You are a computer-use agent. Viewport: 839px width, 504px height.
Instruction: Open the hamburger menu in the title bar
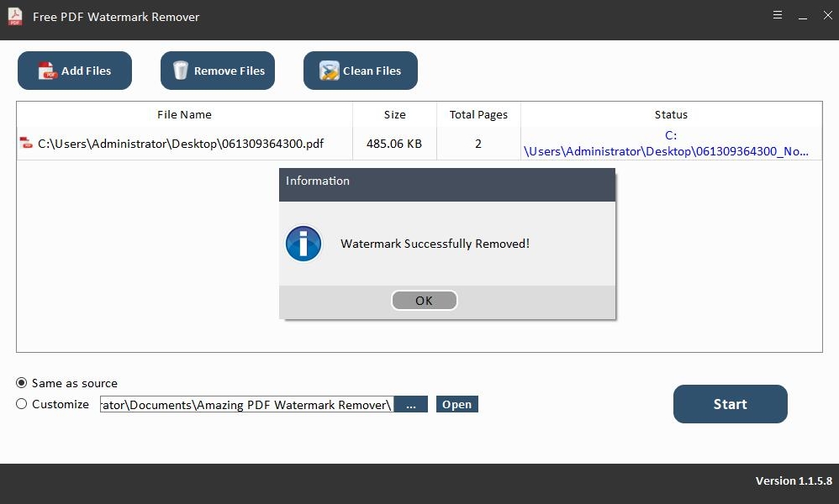[777, 15]
